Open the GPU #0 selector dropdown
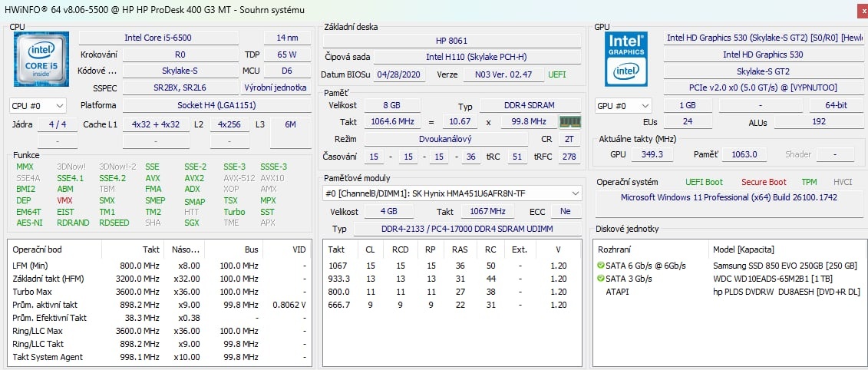 pos(623,105)
